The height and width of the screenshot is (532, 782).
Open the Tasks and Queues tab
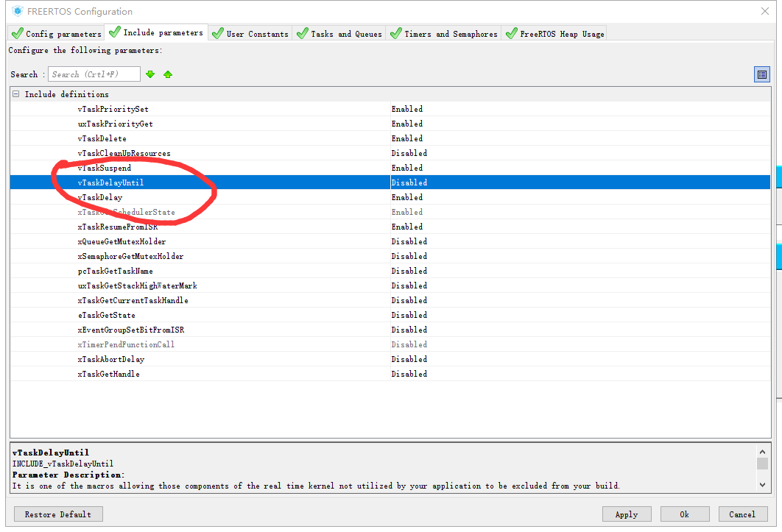click(339, 33)
